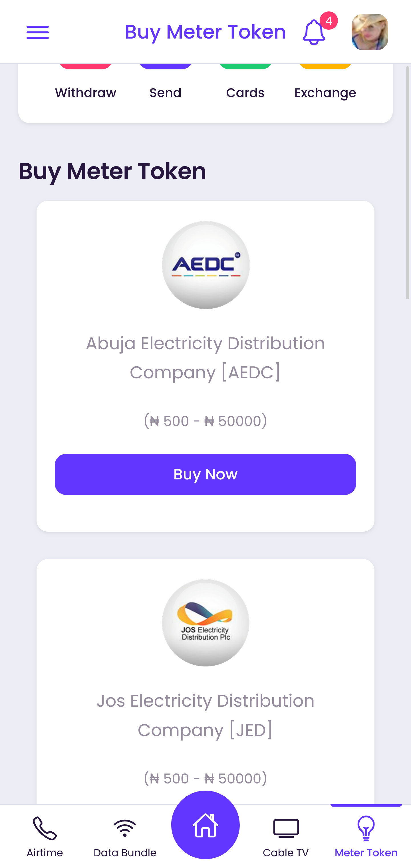Switch to Data Bundle tab

tap(125, 836)
